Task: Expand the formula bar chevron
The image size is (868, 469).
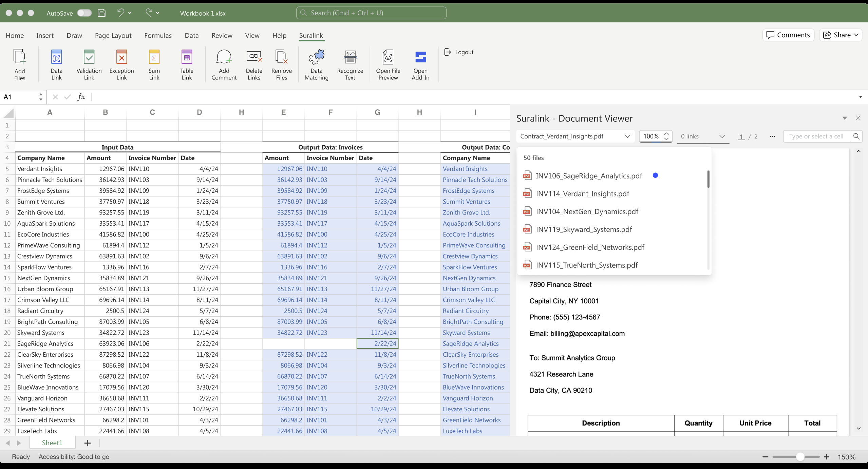Action: 860,97
